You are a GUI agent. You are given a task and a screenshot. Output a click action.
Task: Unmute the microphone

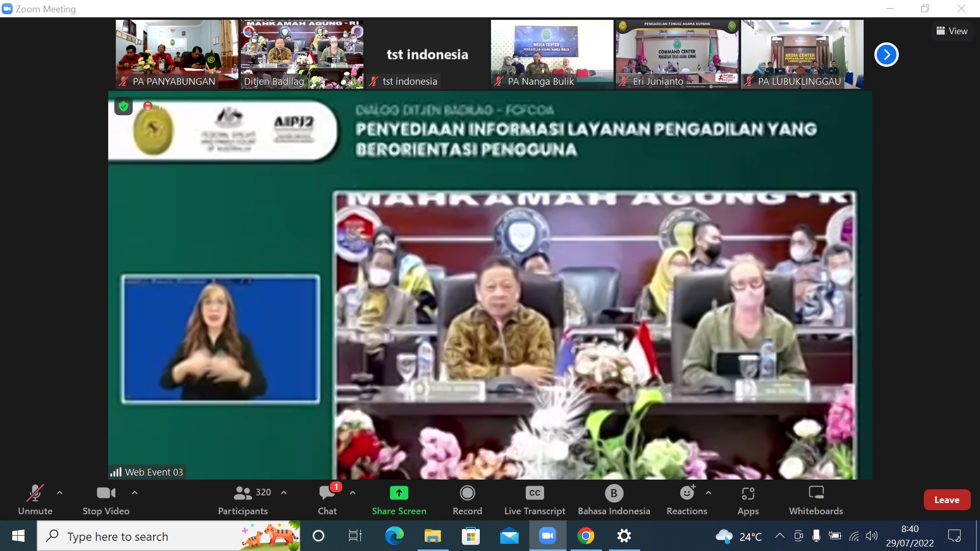(35, 499)
